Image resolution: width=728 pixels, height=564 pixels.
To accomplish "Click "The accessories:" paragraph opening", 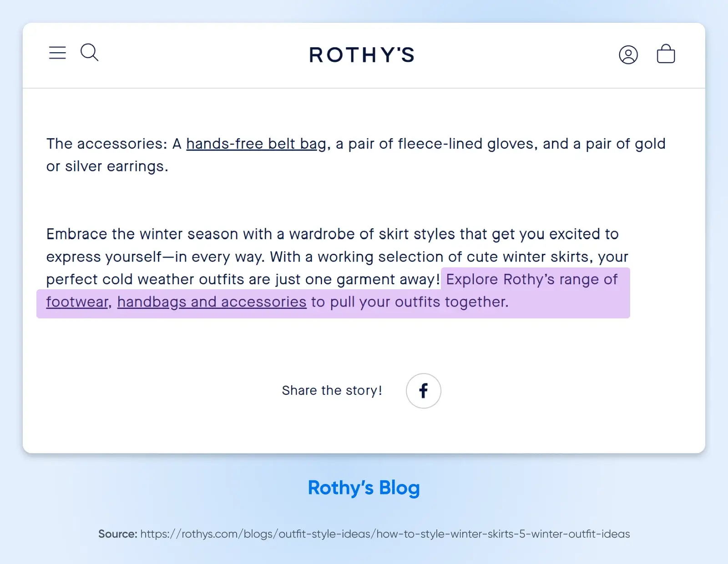I will (x=106, y=144).
